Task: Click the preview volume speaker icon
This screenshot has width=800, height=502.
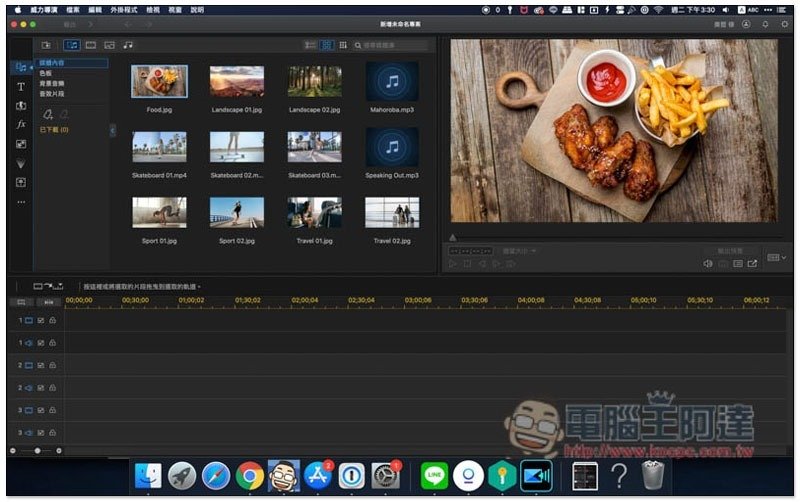Action: point(708,264)
